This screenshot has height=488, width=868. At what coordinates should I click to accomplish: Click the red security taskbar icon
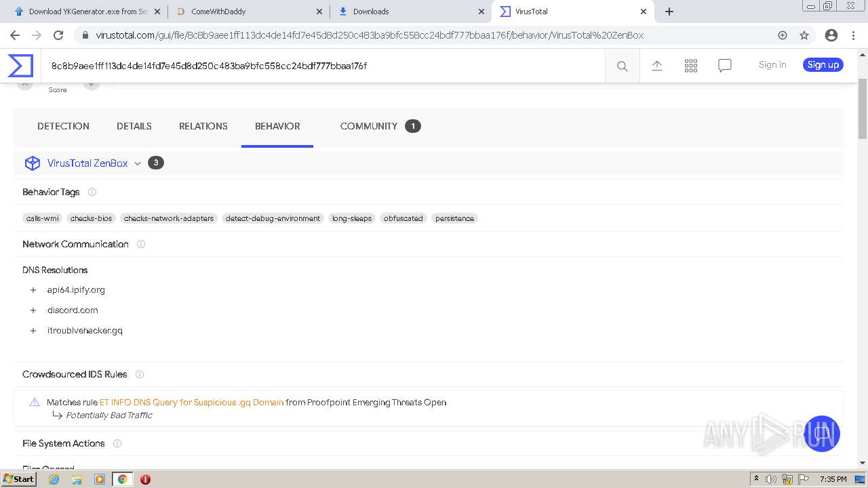coord(145,479)
